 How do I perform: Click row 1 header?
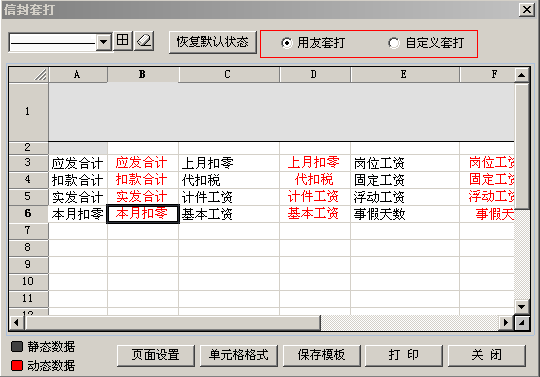(29, 112)
